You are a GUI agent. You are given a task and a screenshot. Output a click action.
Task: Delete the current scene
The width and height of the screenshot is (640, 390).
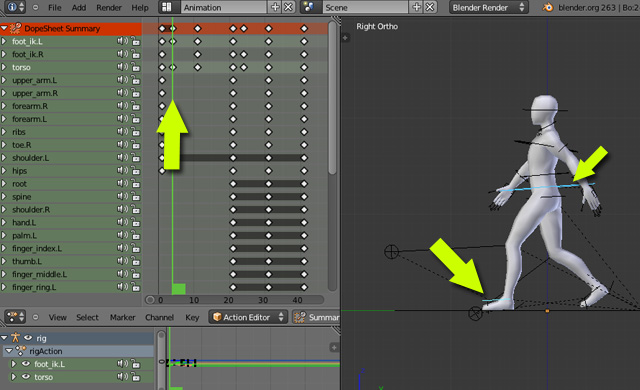[430, 7]
